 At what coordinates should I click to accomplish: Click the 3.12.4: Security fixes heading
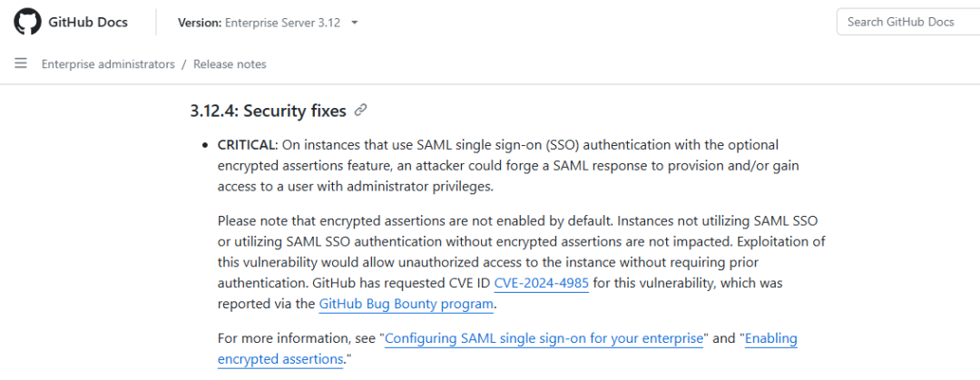268,111
